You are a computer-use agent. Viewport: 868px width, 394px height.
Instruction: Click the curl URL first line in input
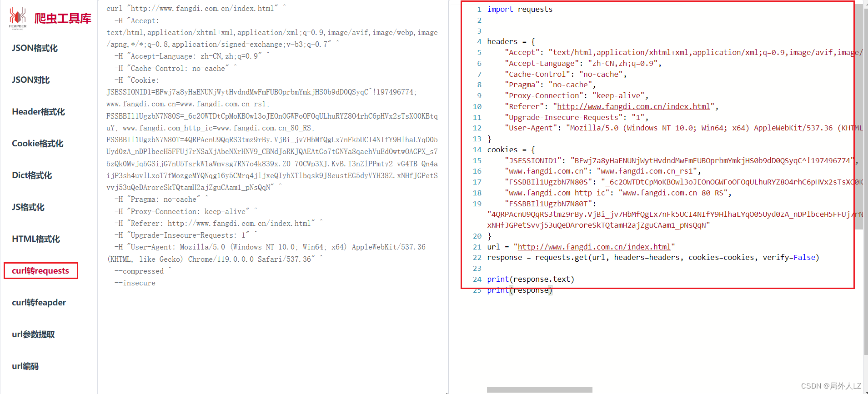[196, 8]
